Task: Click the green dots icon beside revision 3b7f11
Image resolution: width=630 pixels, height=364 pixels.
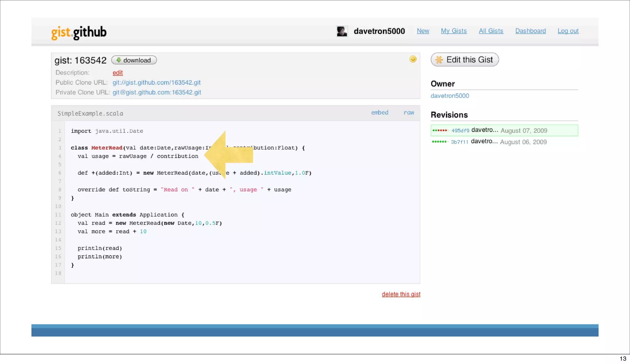Action: click(440, 142)
